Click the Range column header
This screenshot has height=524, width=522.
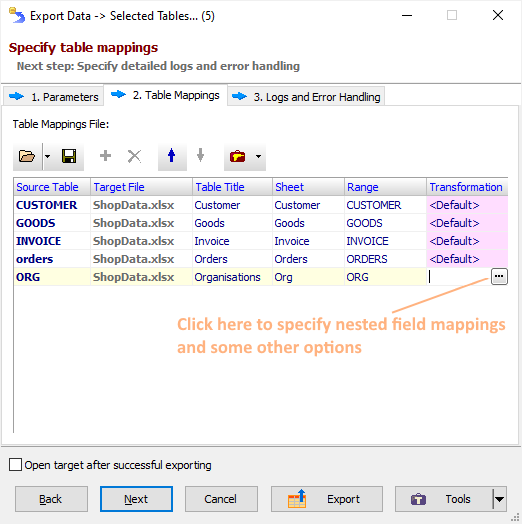coord(385,187)
